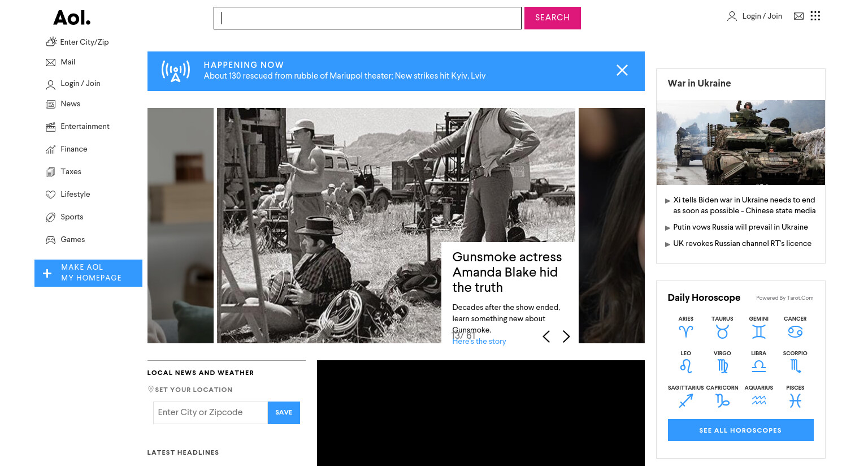Open the News section icon

(x=51, y=104)
